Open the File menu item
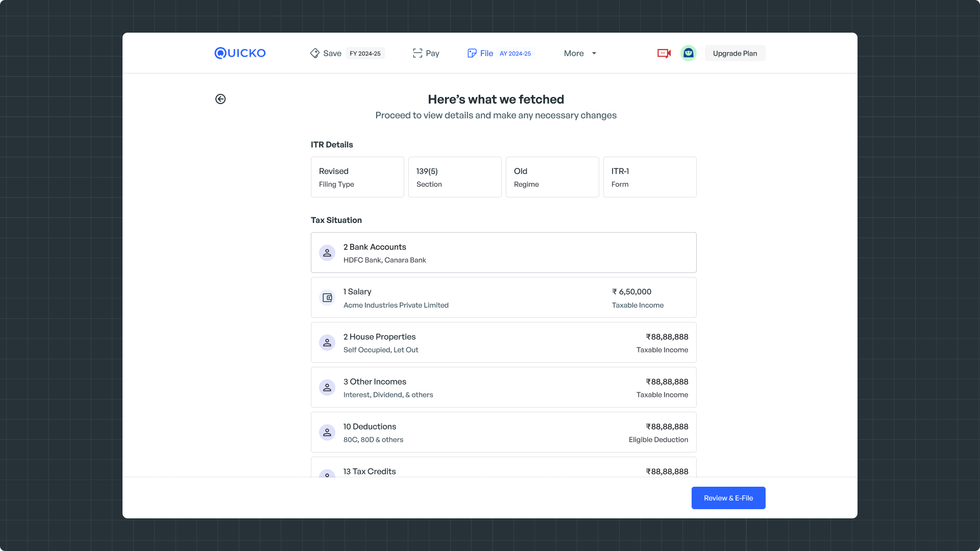 [486, 53]
